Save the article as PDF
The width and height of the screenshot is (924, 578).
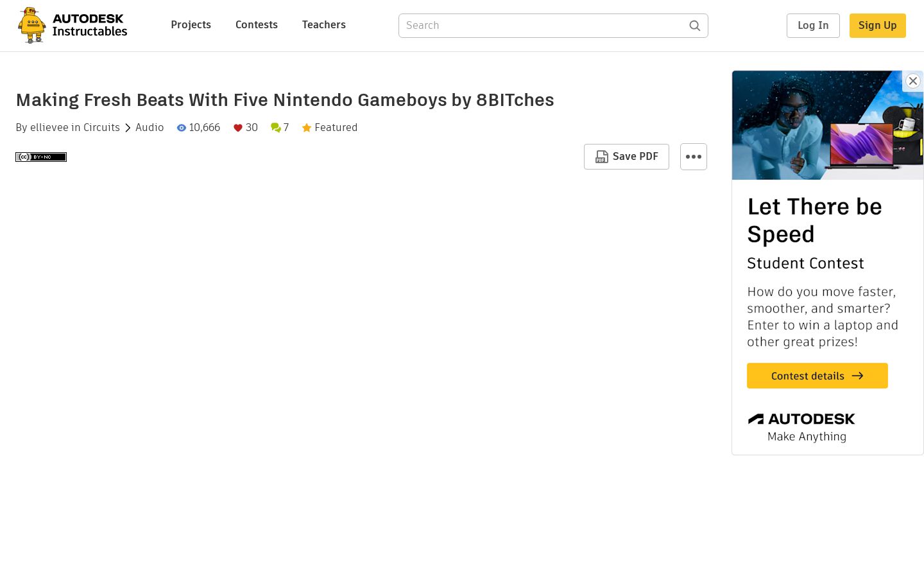626,157
